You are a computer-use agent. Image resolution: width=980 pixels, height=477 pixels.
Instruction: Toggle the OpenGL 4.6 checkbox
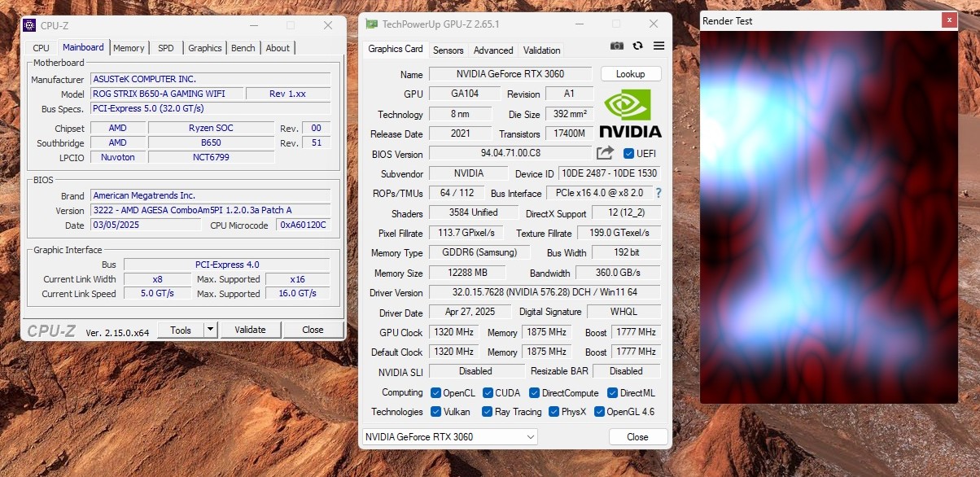point(599,412)
